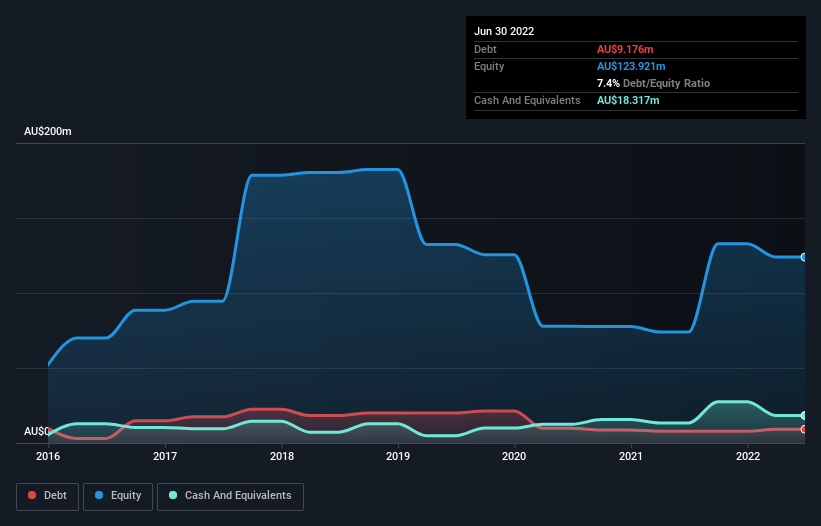821x526 pixels.
Task: Click the tooltip Equity row label
Action: (x=489, y=66)
